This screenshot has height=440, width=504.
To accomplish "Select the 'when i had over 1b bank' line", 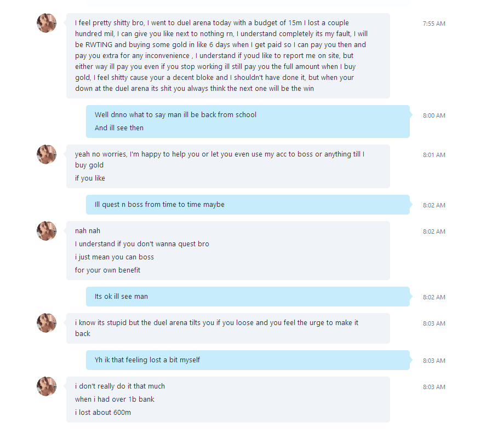I will pos(114,400).
